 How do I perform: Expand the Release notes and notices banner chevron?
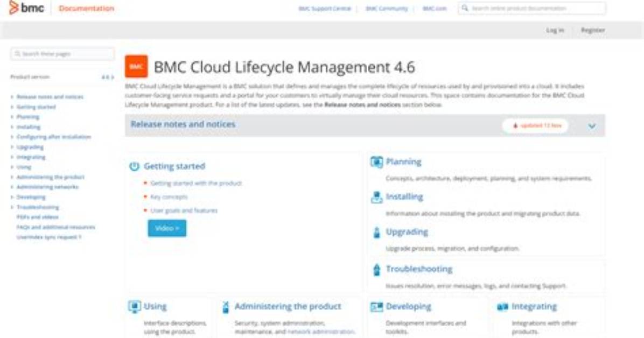(592, 126)
